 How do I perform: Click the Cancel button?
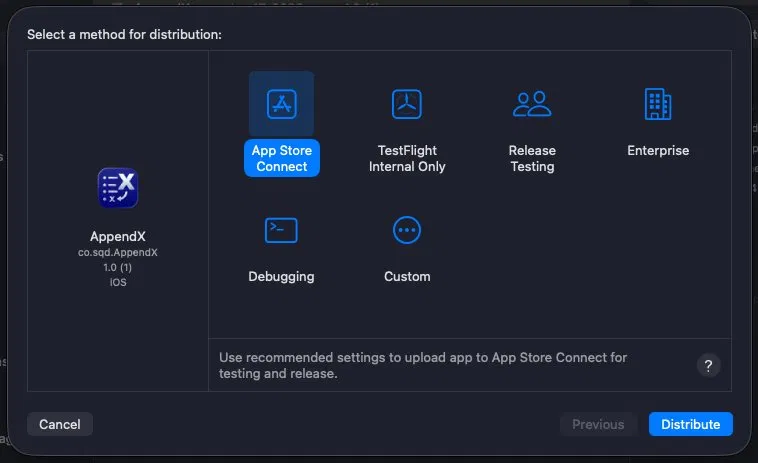[60, 424]
